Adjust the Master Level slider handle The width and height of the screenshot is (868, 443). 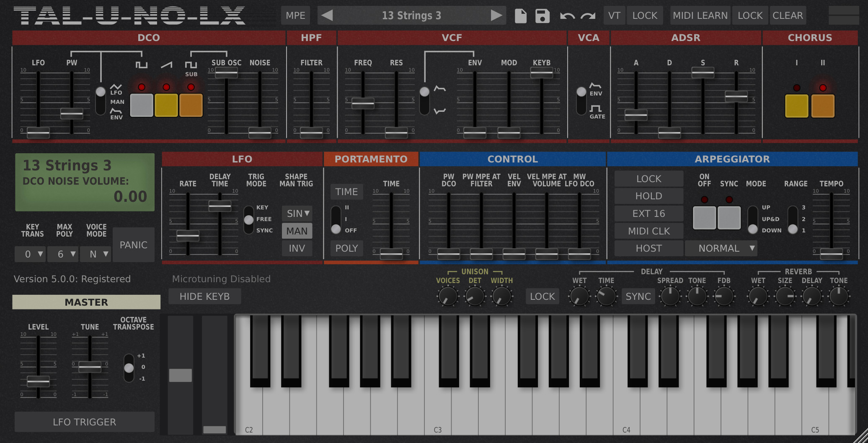pyautogui.click(x=38, y=381)
